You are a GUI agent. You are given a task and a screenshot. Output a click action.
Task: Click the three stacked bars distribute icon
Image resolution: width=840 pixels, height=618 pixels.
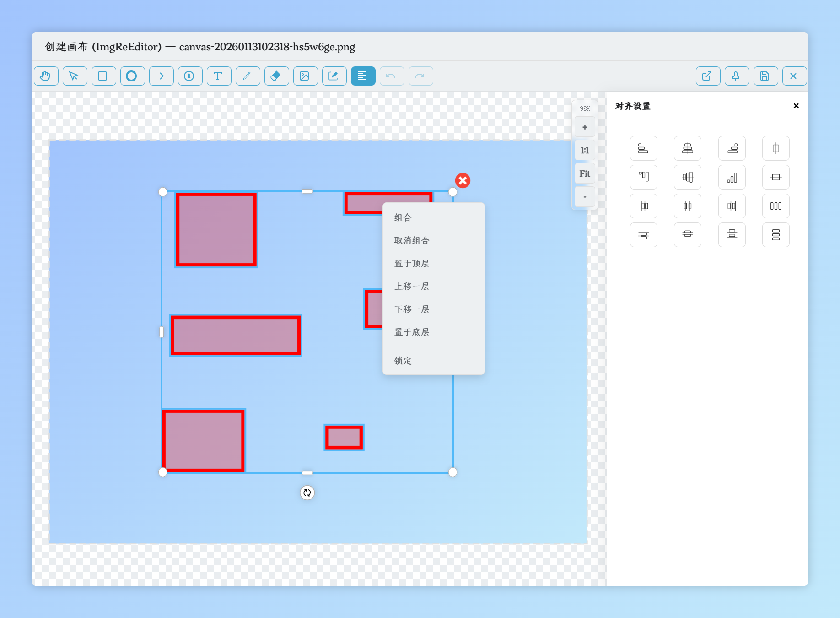click(776, 235)
